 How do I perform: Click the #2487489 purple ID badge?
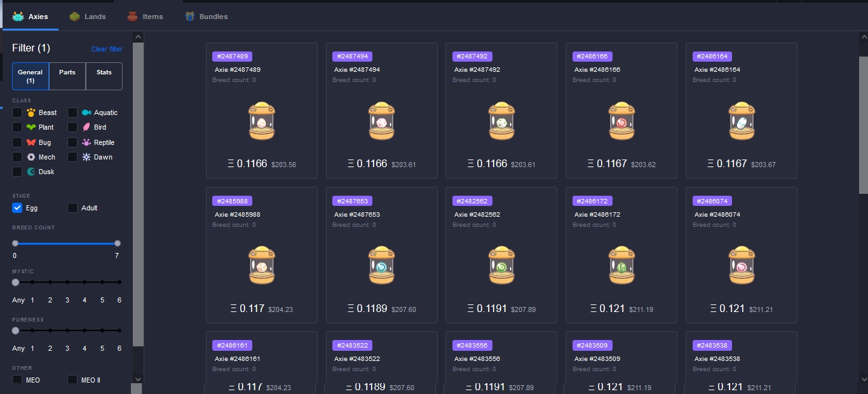pos(232,57)
